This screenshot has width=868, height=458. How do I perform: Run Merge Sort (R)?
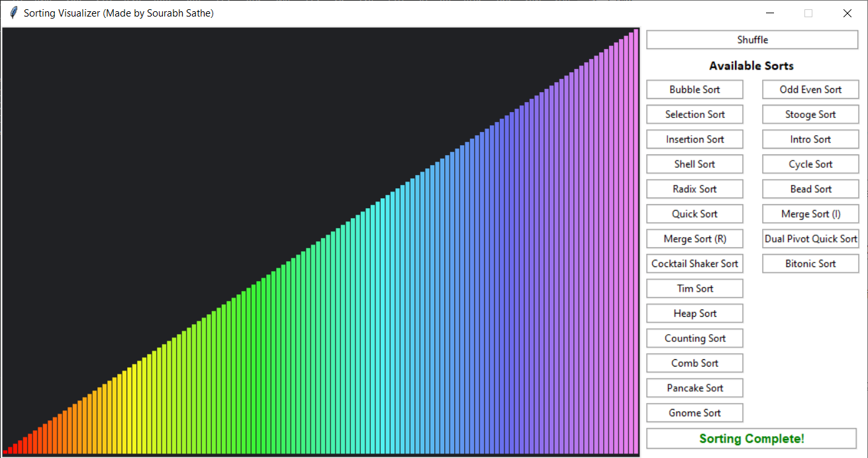(x=695, y=239)
